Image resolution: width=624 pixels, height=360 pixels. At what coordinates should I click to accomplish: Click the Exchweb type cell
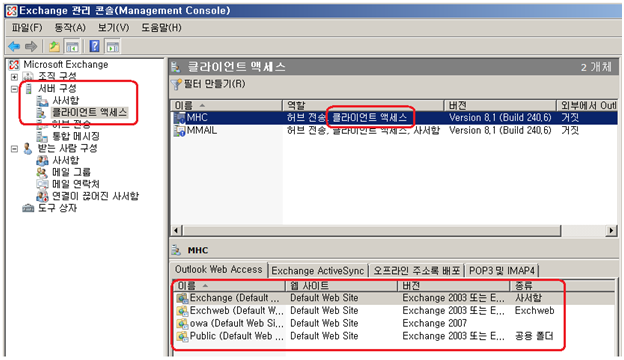point(534,311)
